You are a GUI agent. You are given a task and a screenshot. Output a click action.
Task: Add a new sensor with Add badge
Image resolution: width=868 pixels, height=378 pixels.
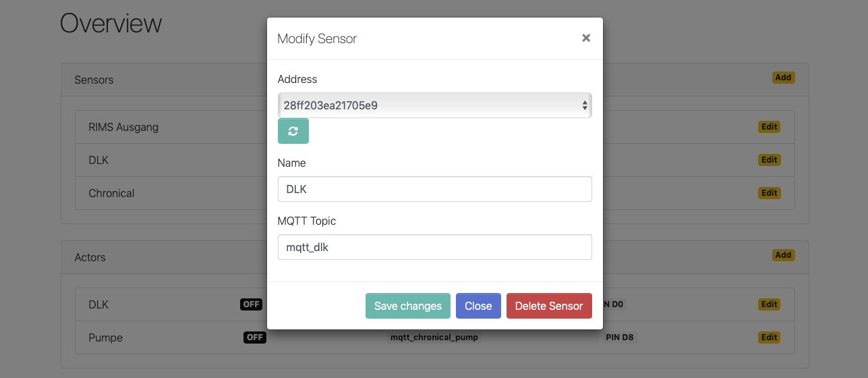(783, 78)
